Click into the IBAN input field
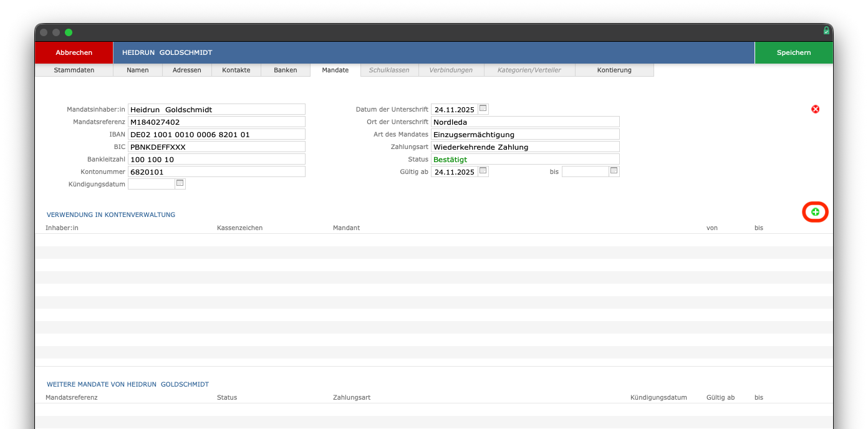868x429 pixels. [216, 134]
